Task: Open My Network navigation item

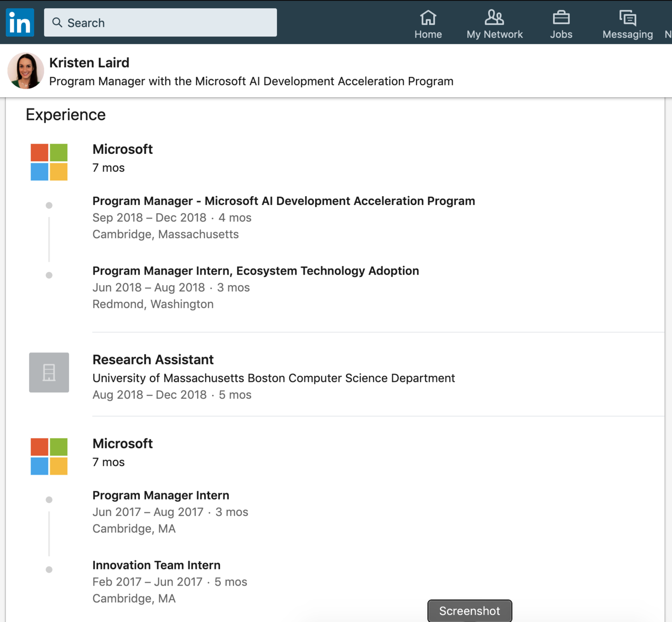Action: [495, 25]
